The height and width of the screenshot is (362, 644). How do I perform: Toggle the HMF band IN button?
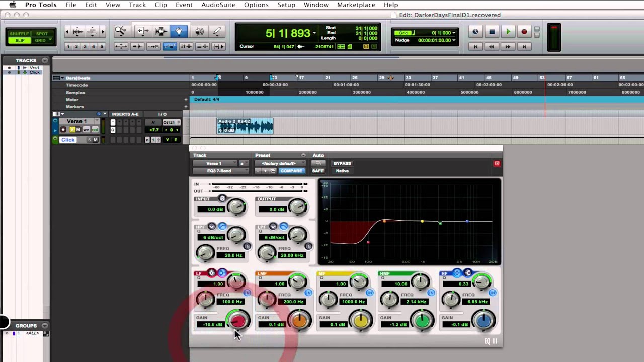431,293
